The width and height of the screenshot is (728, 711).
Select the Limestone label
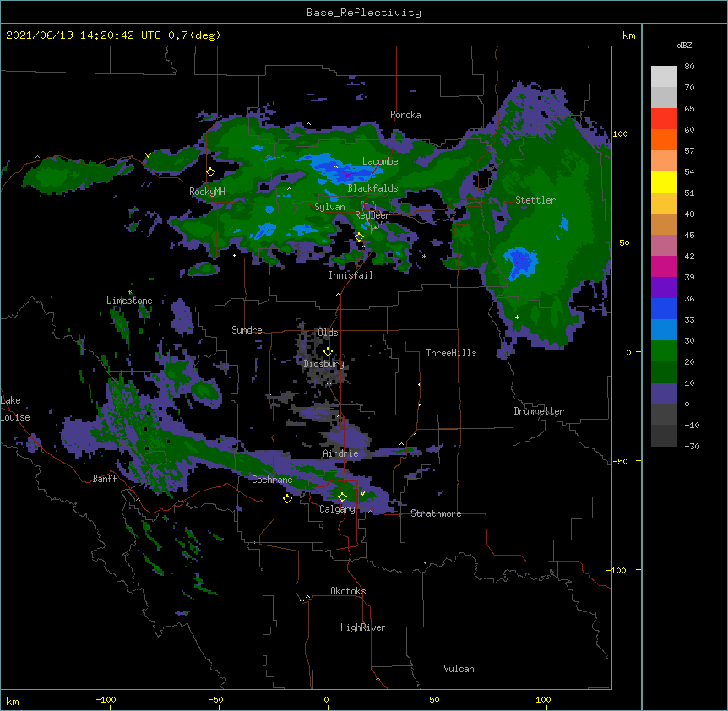pos(129,301)
